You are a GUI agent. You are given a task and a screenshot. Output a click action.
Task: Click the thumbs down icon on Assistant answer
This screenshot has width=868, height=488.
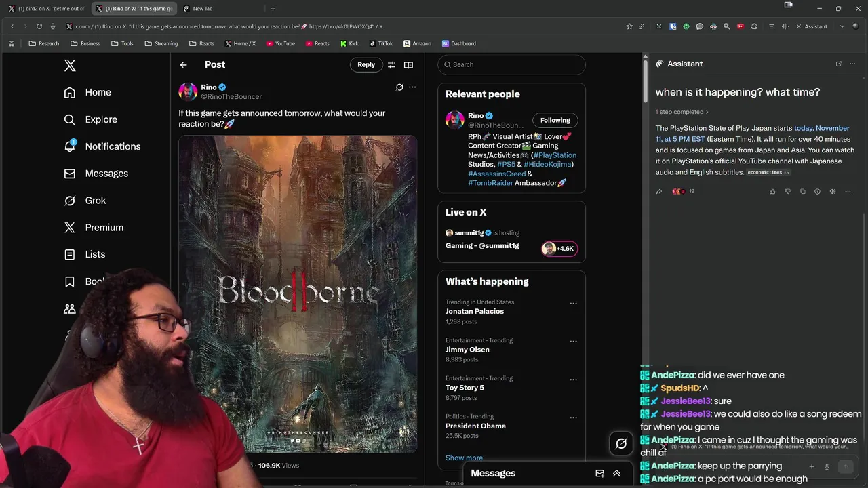787,192
